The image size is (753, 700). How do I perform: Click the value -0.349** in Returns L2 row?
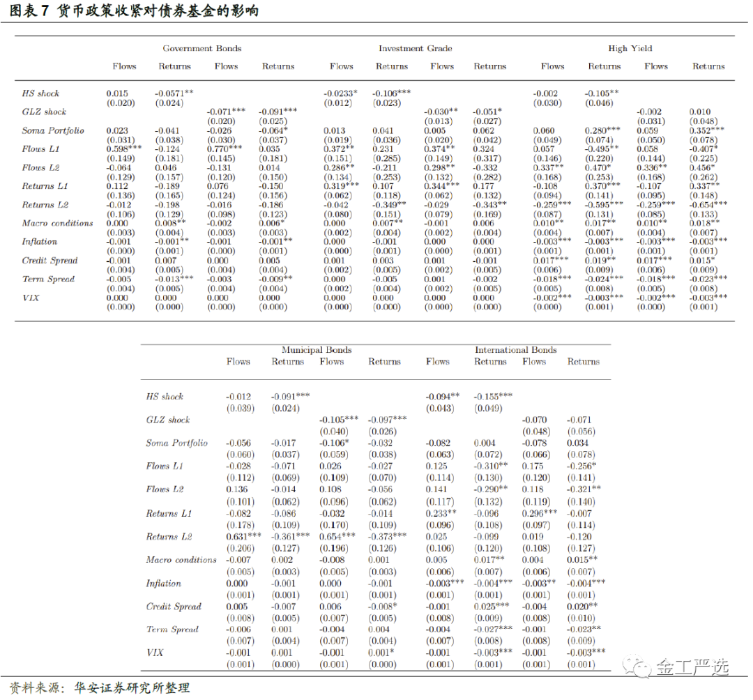(x=389, y=204)
